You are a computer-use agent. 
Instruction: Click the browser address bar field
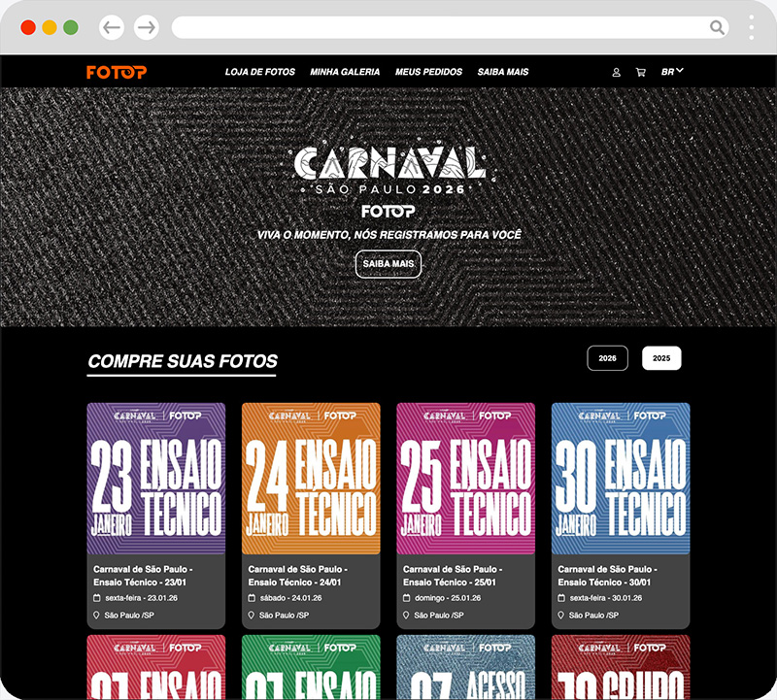450,27
